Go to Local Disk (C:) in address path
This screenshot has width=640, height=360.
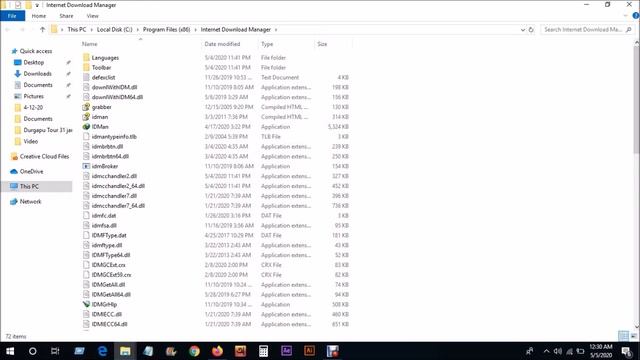tap(115, 29)
